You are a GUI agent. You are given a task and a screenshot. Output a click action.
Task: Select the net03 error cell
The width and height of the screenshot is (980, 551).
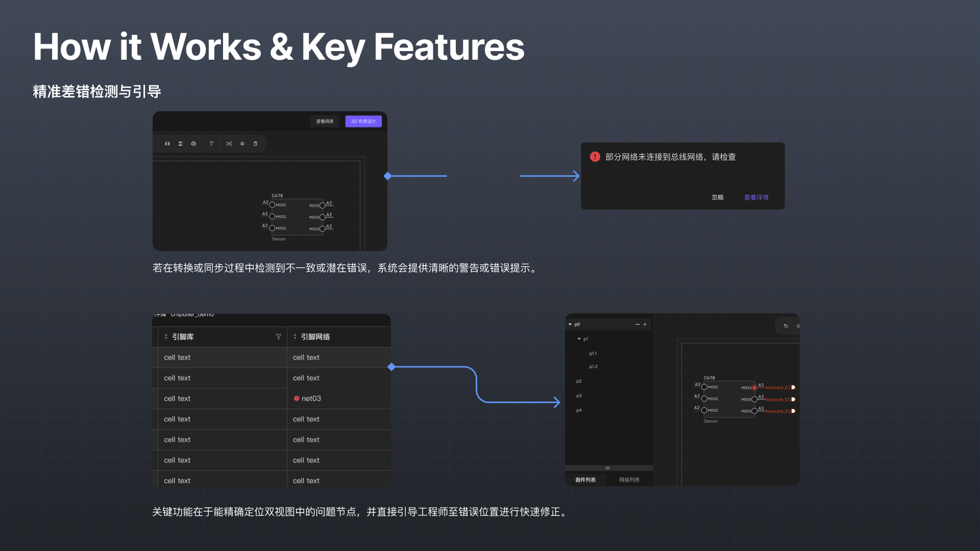click(310, 398)
